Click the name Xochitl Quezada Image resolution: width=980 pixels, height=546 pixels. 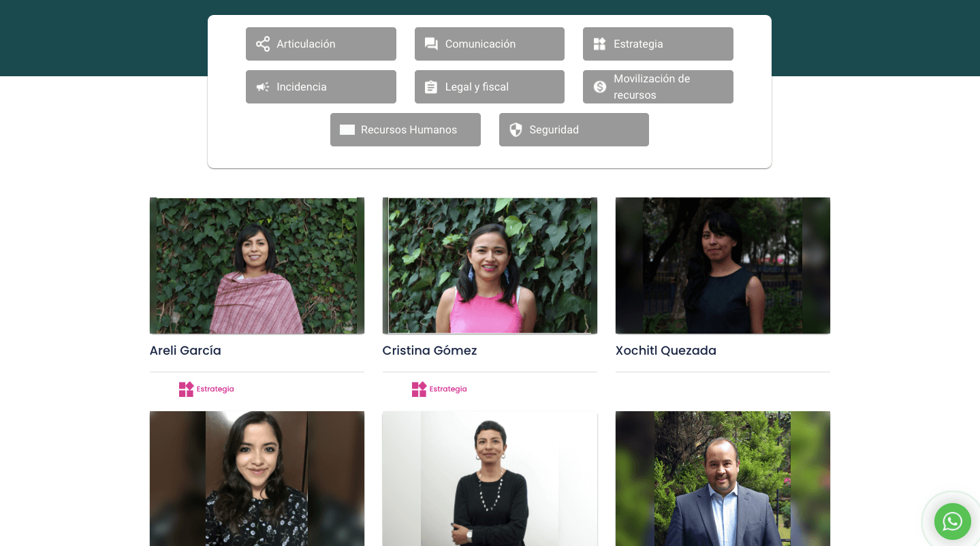click(x=665, y=351)
